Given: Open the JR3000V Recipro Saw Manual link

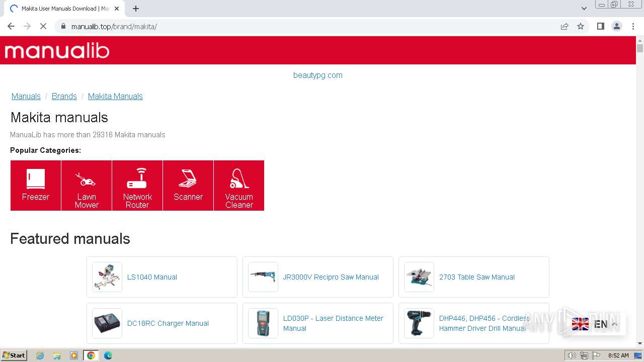Looking at the screenshot, I should [331, 277].
